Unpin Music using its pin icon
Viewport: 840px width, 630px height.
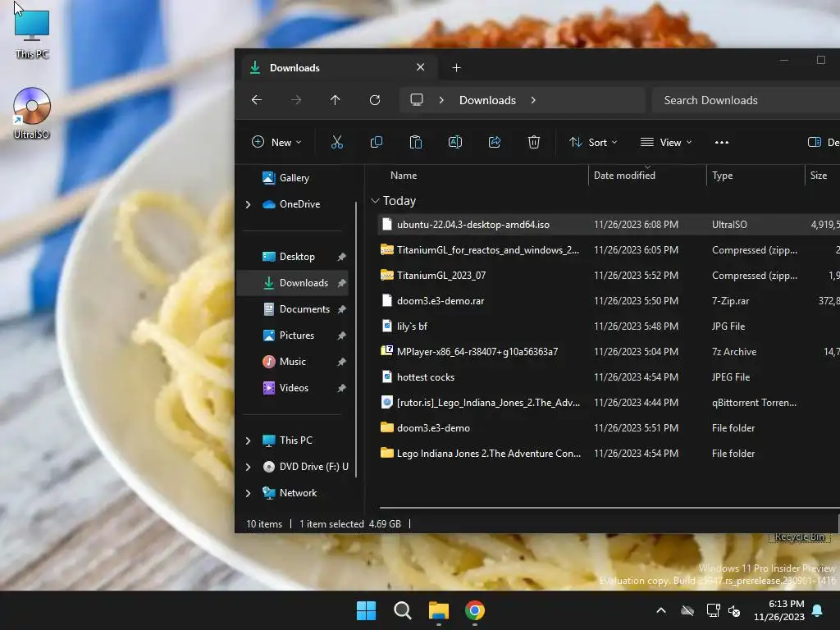tap(341, 362)
